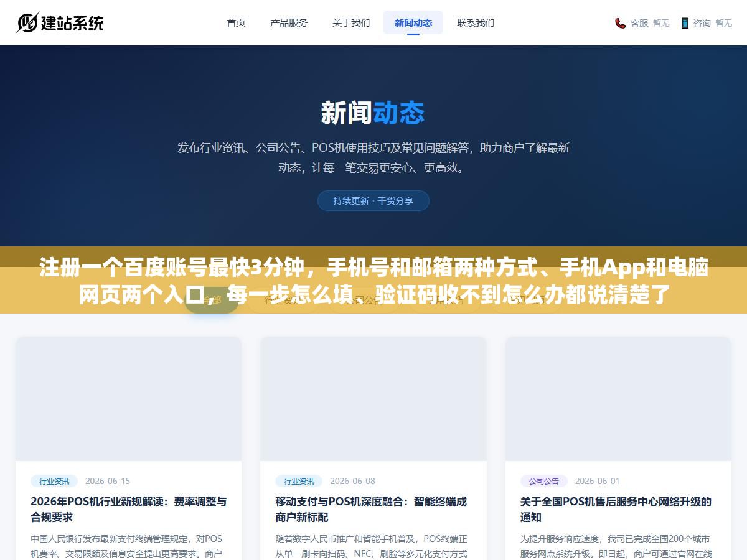
Task: Click excerpt starting 随着数字人民币推广
Action: pos(371,546)
